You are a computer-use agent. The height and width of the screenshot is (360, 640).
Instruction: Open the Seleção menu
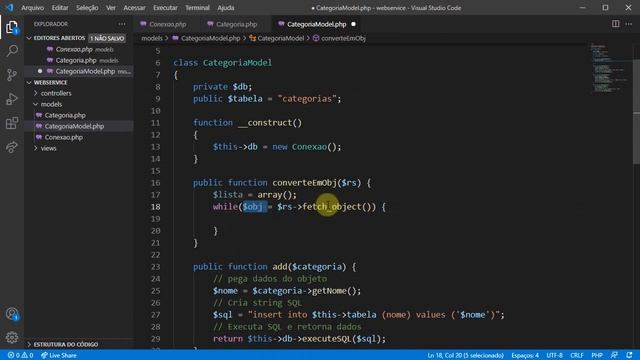point(87,8)
